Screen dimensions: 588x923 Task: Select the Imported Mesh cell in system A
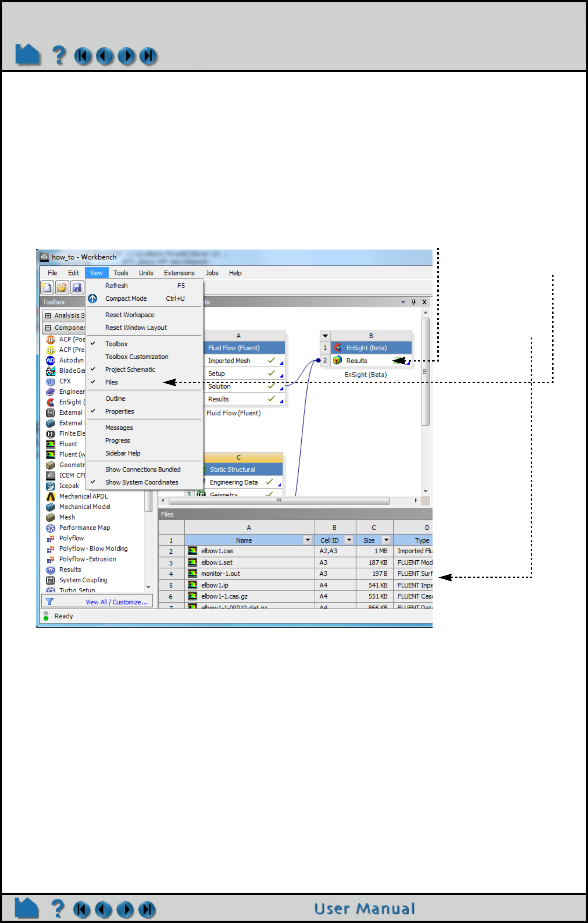click(245, 361)
